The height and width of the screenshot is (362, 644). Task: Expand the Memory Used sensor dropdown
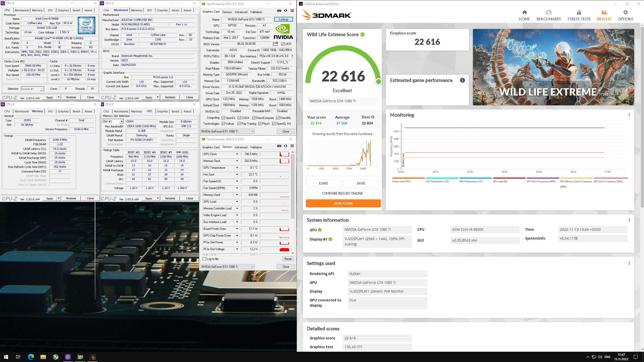tap(237, 195)
